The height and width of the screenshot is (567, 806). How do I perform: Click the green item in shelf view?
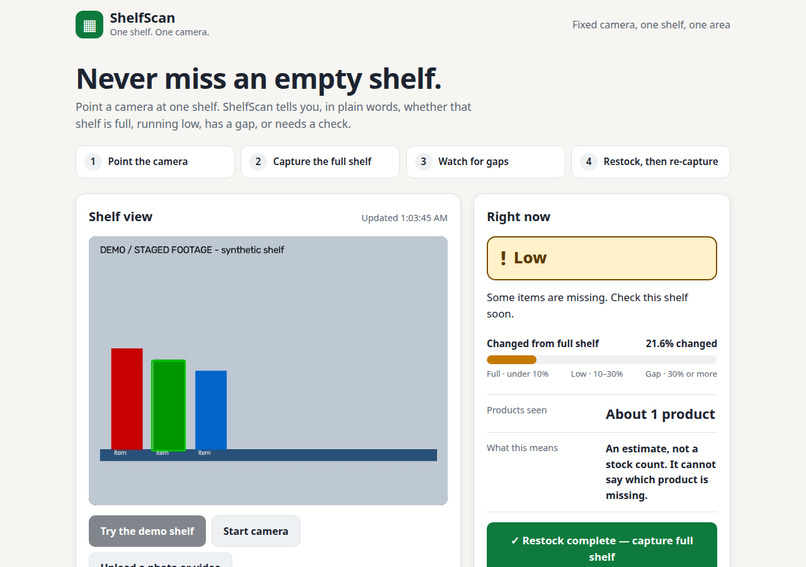tap(168, 405)
